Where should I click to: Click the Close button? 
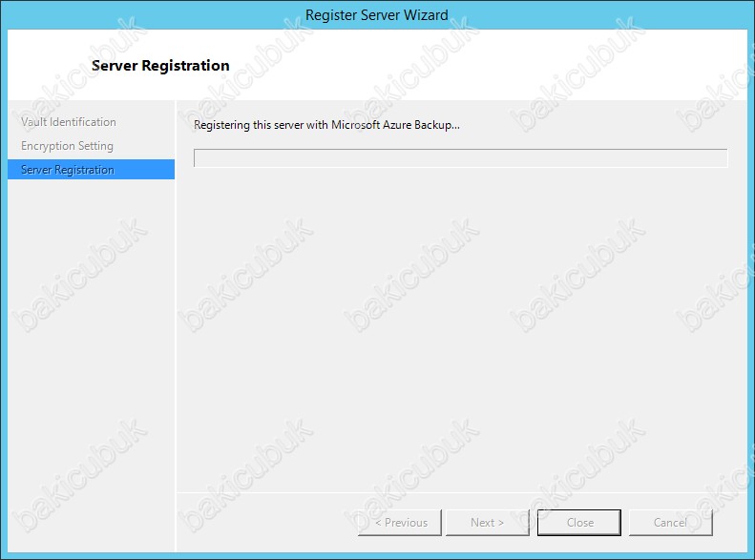coord(579,523)
